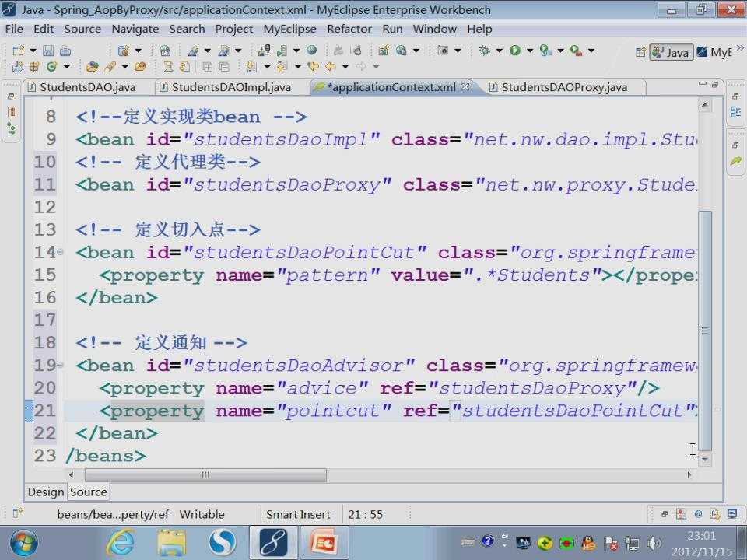
Task: Click the volume speaker tray icon
Action: point(654,543)
